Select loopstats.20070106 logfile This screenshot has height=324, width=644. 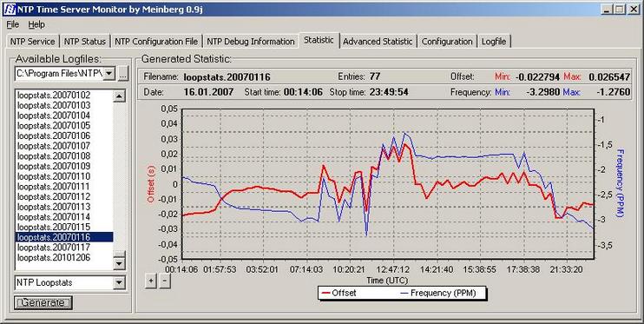(x=64, y=136)
